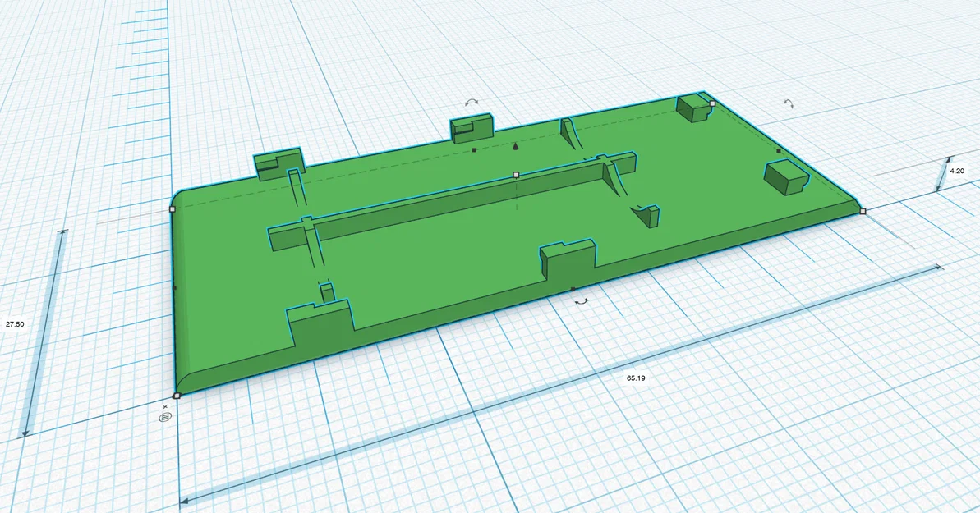Screen dimensions: 980x513
Task: Select the rotate arrow near back-right corner
Action: point(789,103)
